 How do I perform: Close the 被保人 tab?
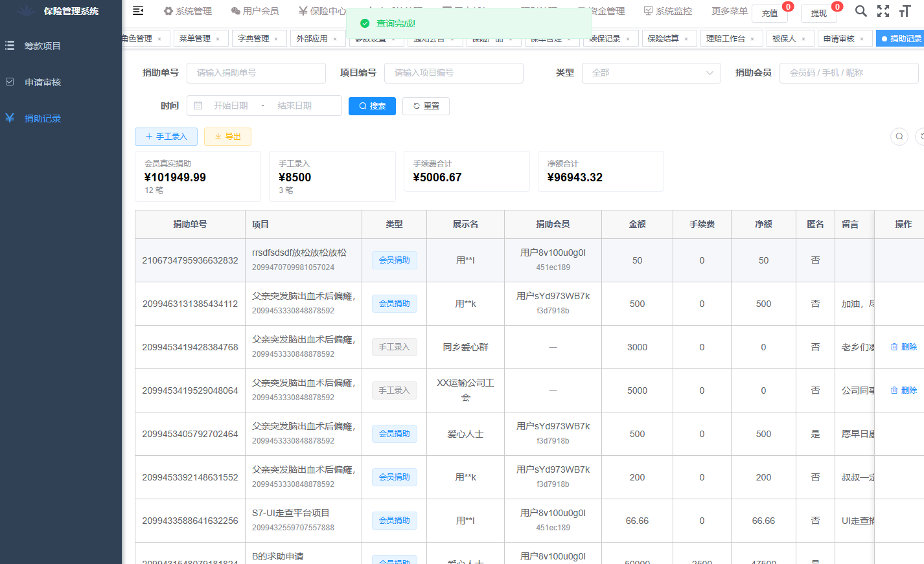coord(803,39)
